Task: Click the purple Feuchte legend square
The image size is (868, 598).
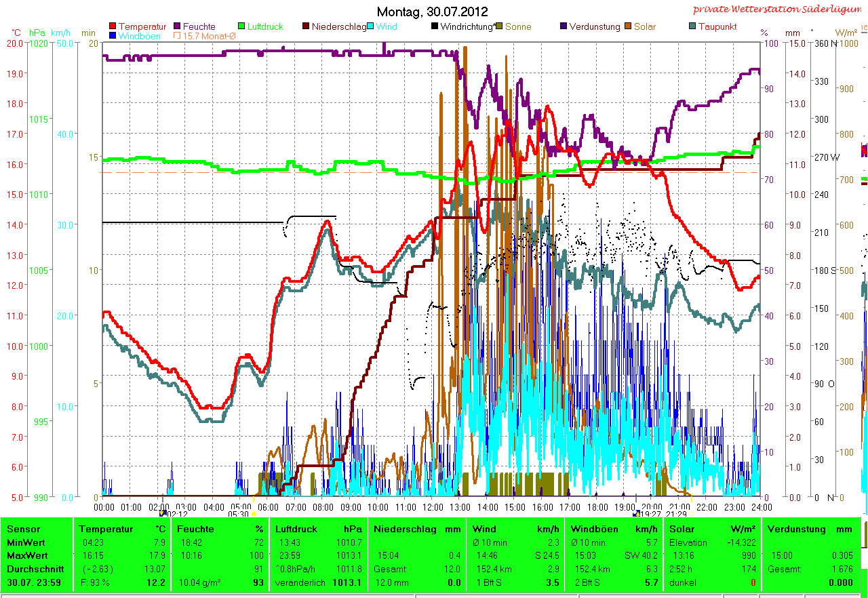Action: pyautogui.click(x=177, y=27)
